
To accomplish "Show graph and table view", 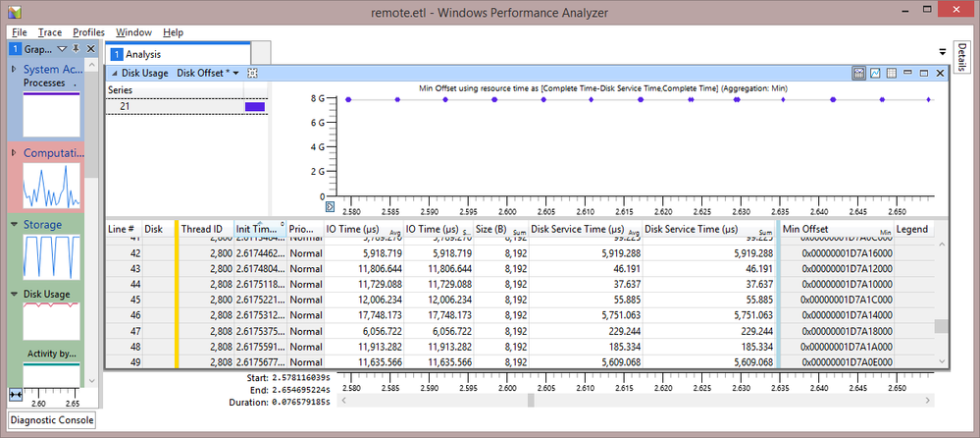I will coord(859,74).
